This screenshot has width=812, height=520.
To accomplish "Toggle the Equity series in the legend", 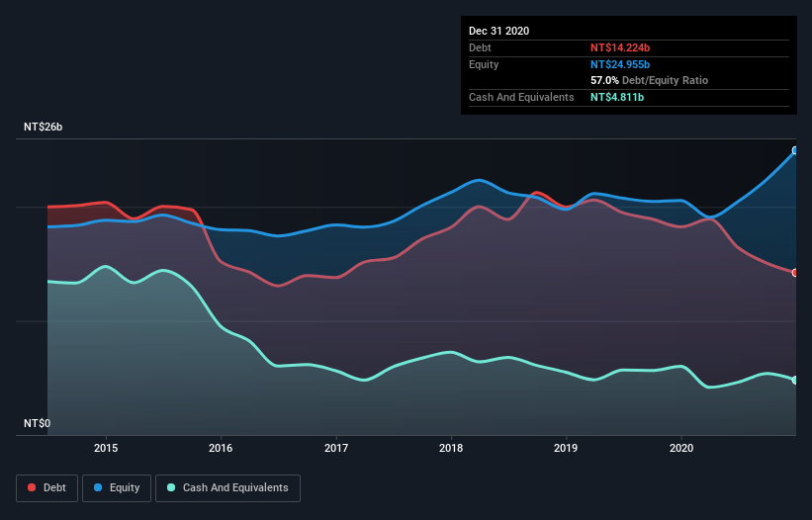I will 117,487.
